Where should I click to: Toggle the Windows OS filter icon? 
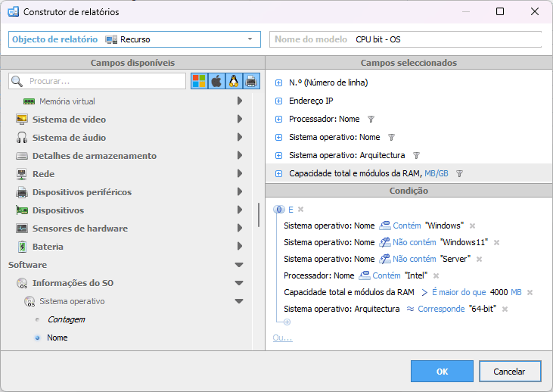point(199,81)
